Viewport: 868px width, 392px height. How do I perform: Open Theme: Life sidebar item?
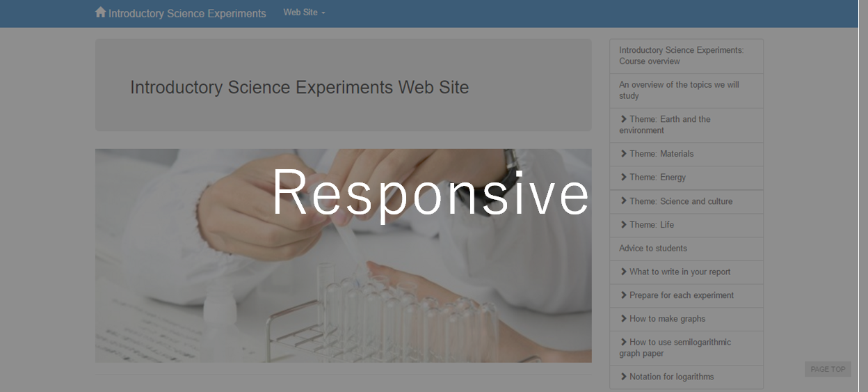[x=686, y=225]
